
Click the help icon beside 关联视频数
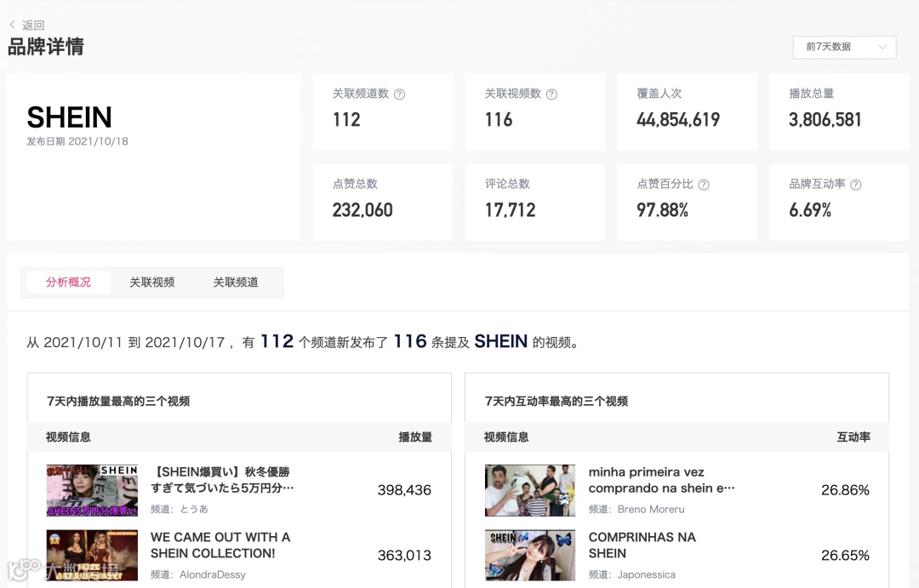(x=551, y=94)
